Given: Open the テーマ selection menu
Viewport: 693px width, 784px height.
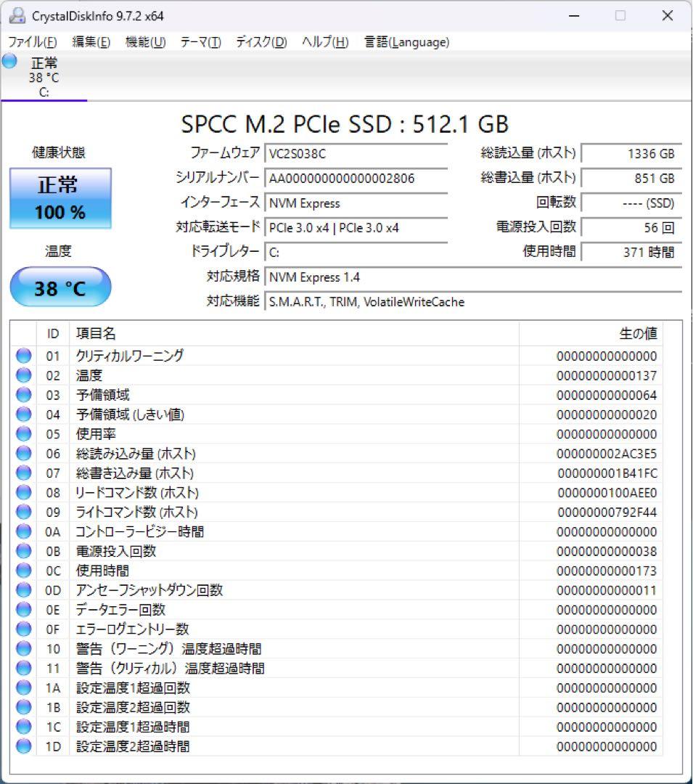Looking at the screenshot, I should point(198,42).
